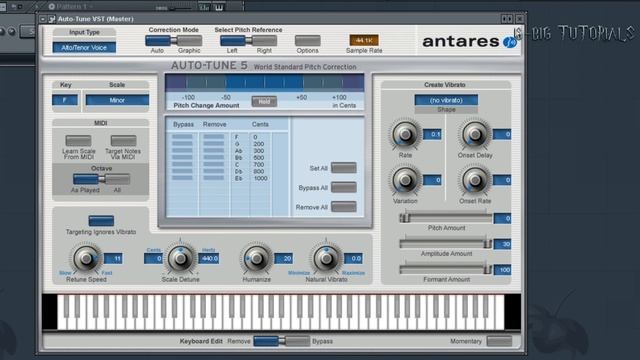Viewport: 640px width, 360px height.
Task: Click the Natural Vibrato knob
Action: [326, 258]
